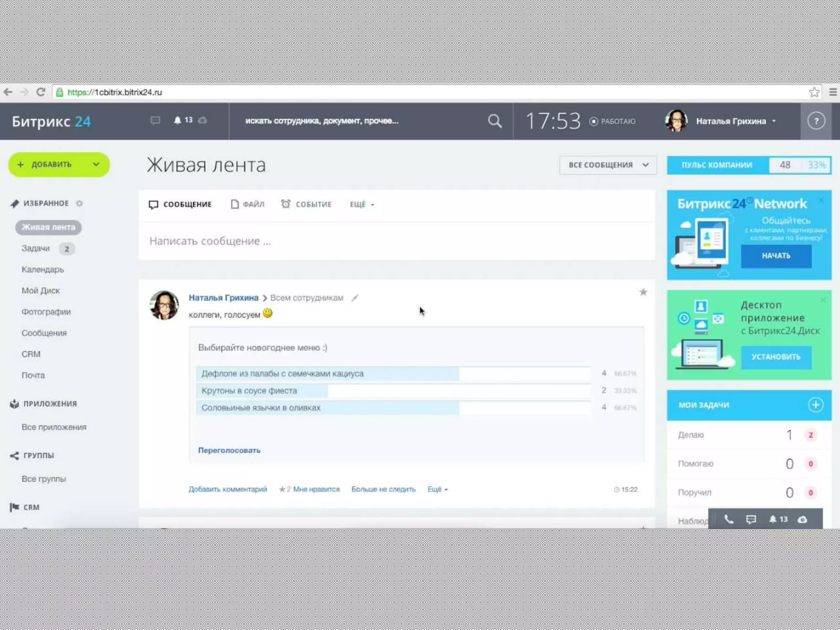The width and height of the screenshot is (840, 630).
Task: Click the phone icon in bottom bar
Action: tap(728, 519)
